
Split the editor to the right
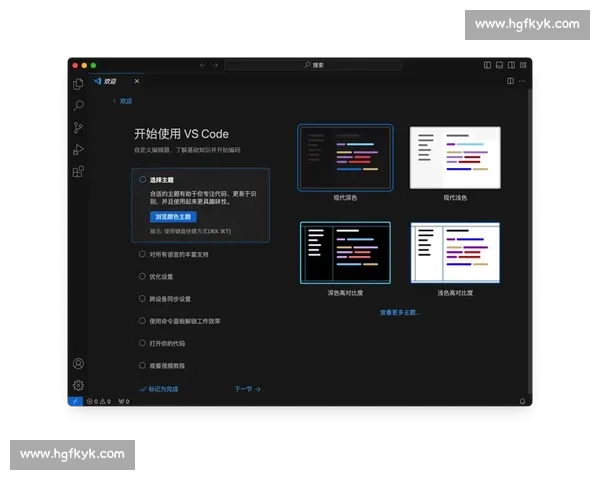pos(510,81)
